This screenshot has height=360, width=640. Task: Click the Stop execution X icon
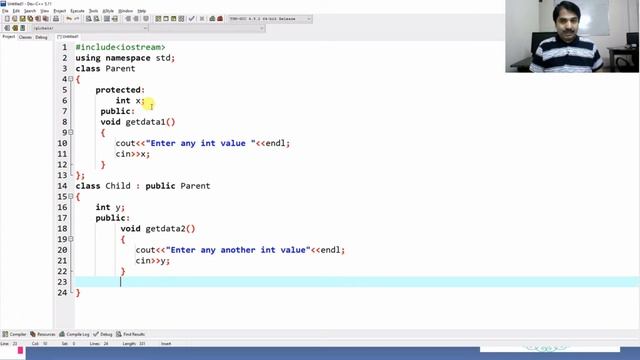[x=202, y=19]
